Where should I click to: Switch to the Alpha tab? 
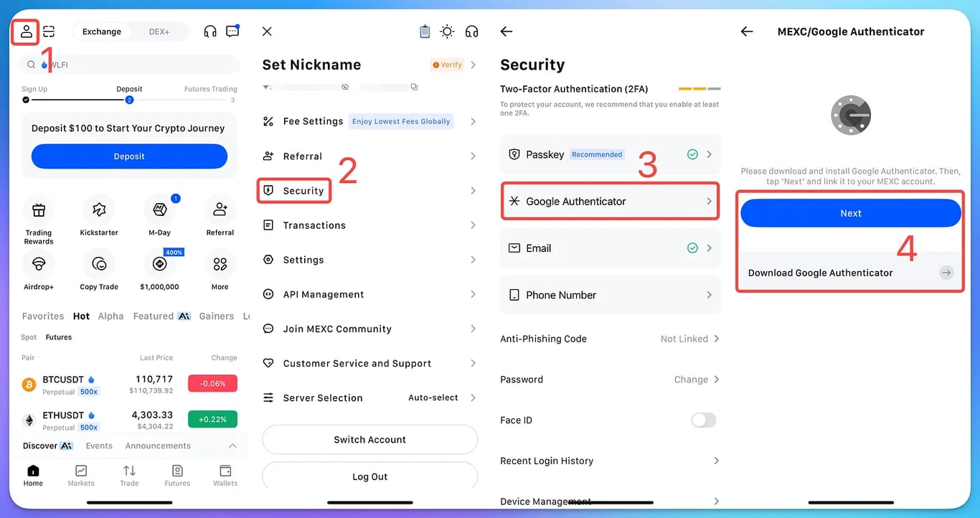click(x=110, y=316)
